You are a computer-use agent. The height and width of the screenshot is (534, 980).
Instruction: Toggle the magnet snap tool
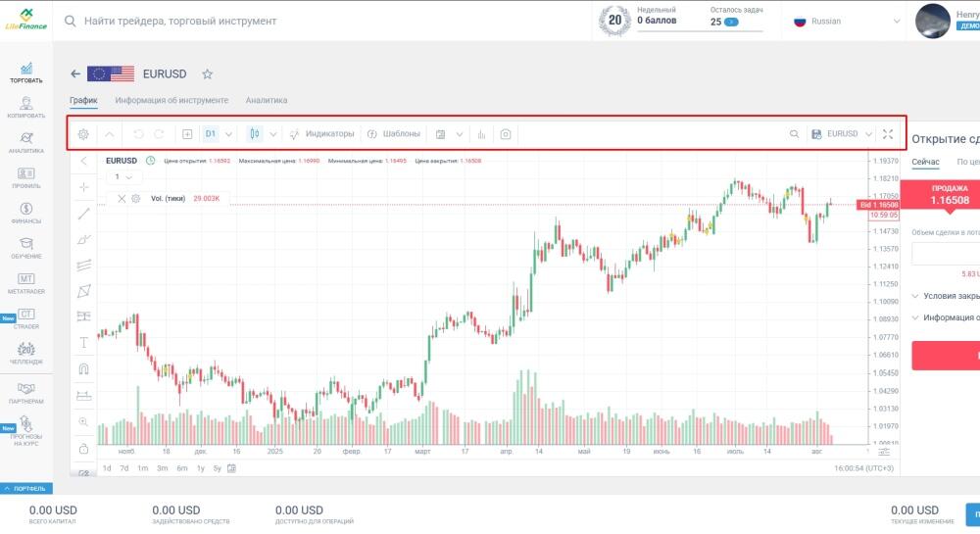(x=83, y=369)
